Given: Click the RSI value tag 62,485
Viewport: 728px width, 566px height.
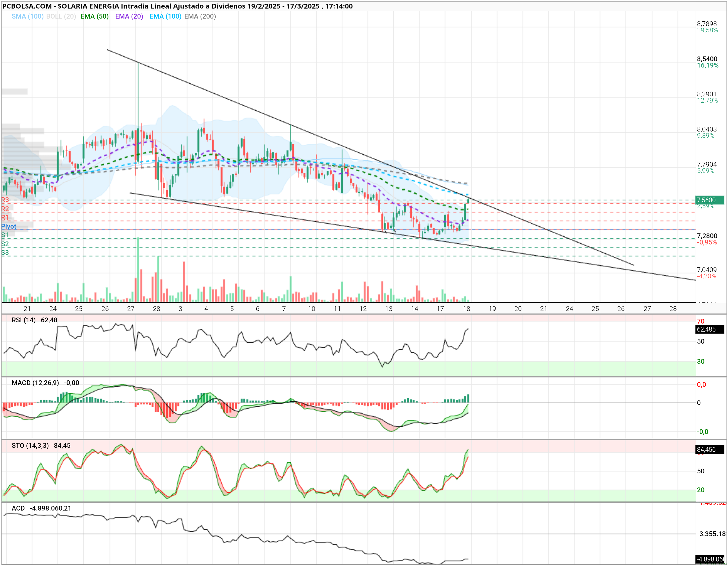Looking at the screenshot, I should click(x=710, y=329).
